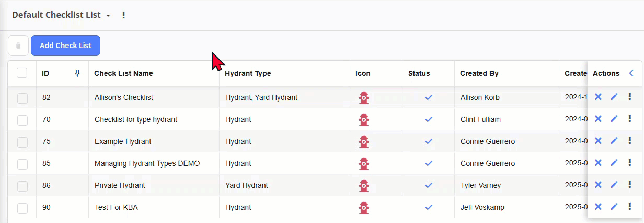Sort by Hydrant Type column header
Screen dimensions: 644x223
coord(248,73)
